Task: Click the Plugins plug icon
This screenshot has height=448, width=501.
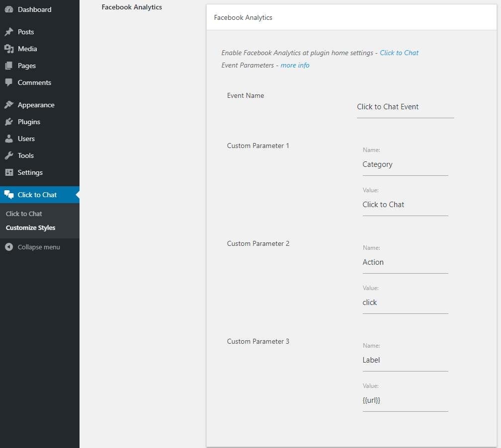Action: [x=9, y=122]
